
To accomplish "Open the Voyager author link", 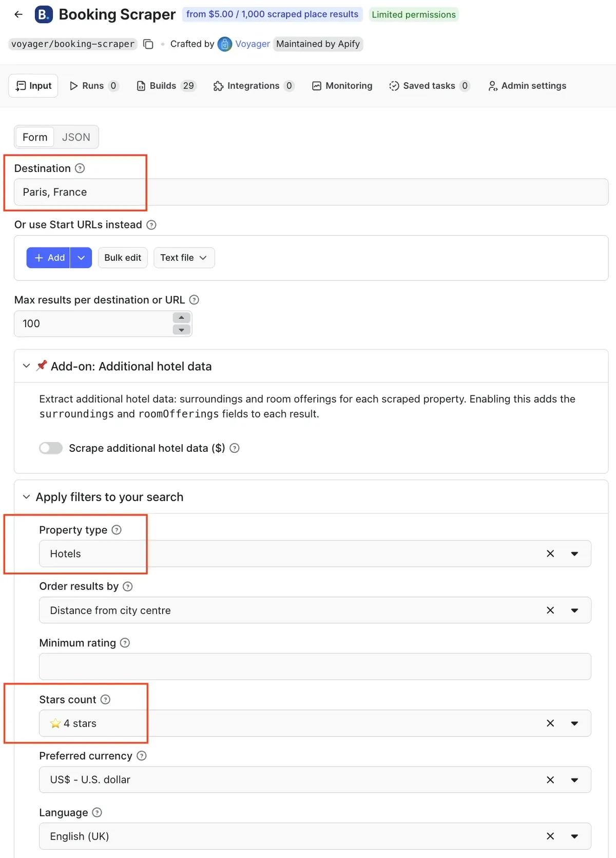I will 253,44.
